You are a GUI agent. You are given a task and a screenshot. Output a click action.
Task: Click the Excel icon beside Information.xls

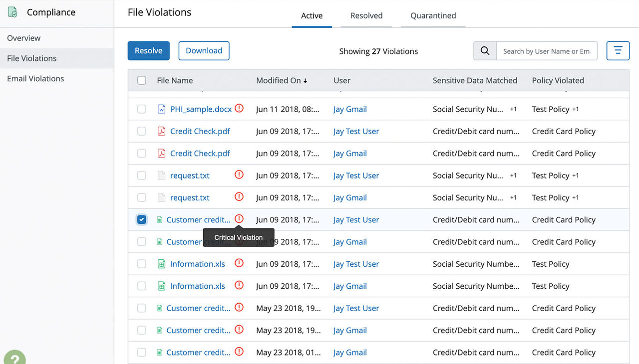tap(161, 264)
